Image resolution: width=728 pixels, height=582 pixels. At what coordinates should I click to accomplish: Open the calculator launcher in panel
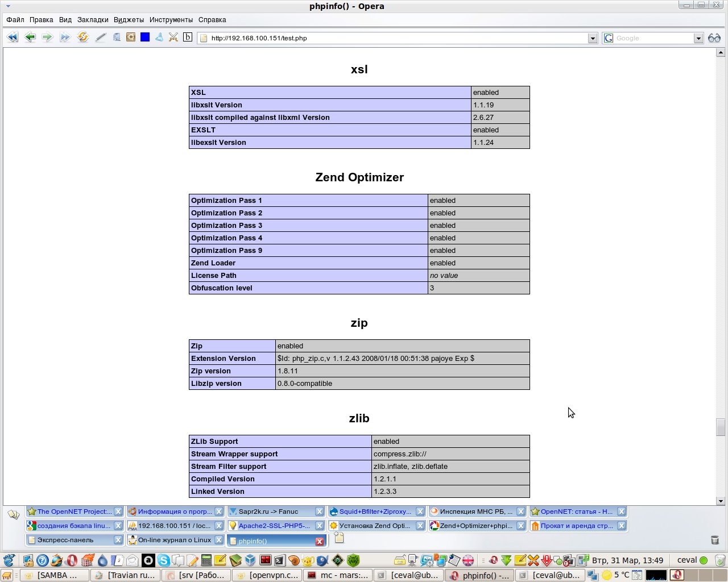pos(206,561)
